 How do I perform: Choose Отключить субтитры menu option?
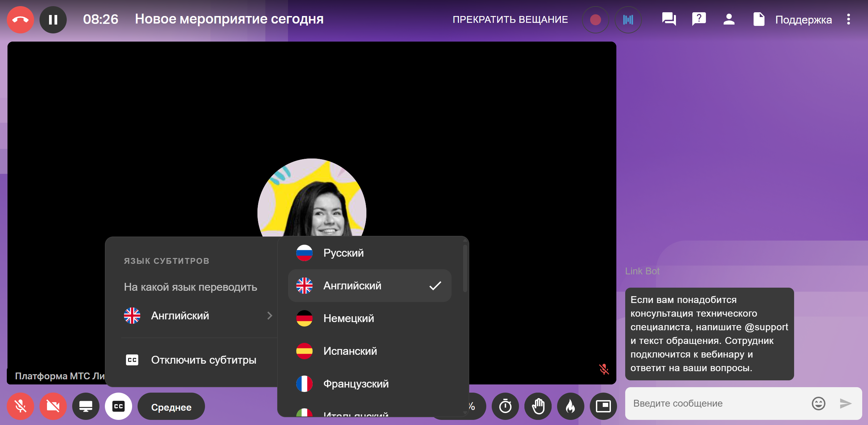tap(203, 360)
